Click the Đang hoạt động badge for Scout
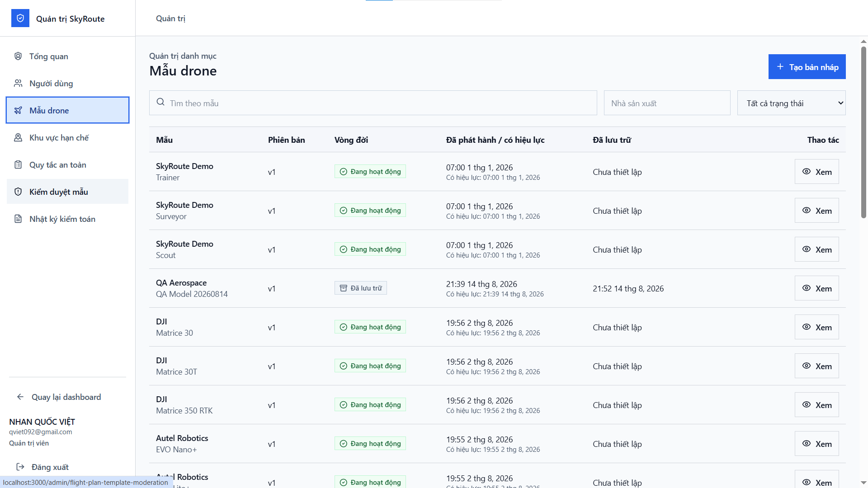 pos(370,249)
